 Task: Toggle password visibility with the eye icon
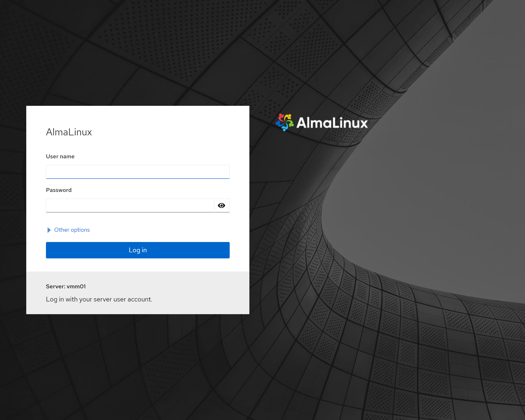click(x=222, y=205)
